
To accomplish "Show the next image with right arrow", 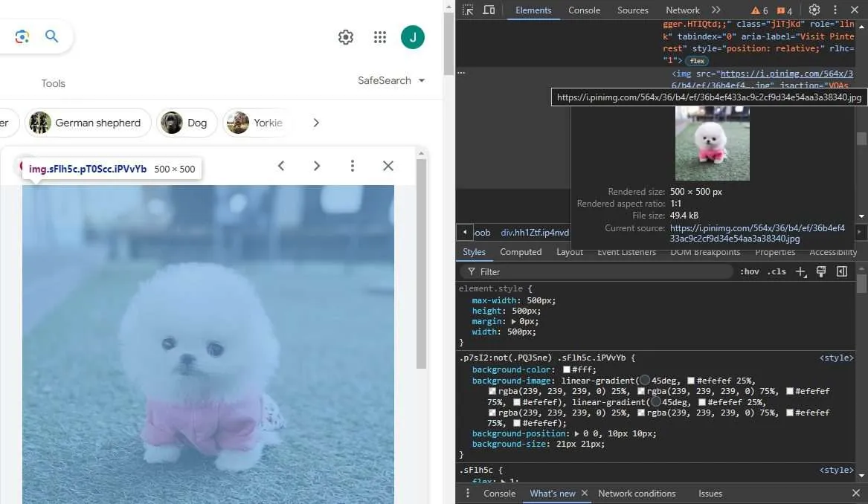I will point(317,166).
